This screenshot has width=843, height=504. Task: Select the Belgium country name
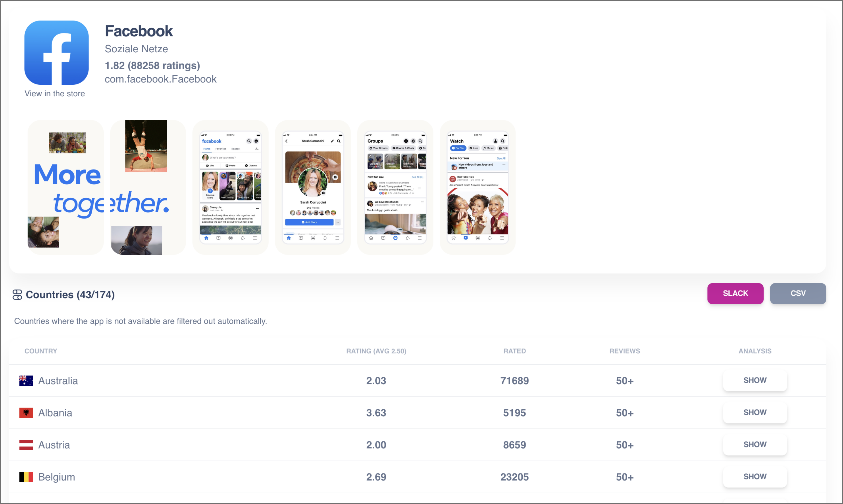(x=56, y=477)
